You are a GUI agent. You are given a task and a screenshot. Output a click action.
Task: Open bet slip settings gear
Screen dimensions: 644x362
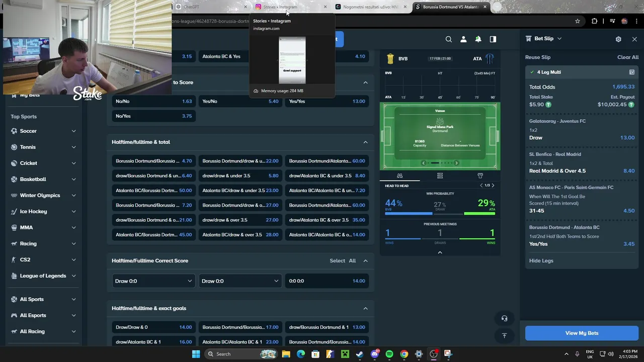[618, 39]
